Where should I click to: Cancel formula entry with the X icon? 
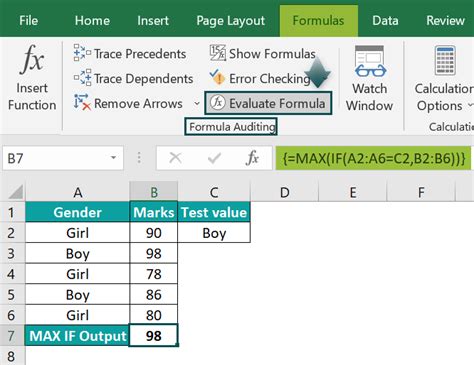(x=175, y=158)
